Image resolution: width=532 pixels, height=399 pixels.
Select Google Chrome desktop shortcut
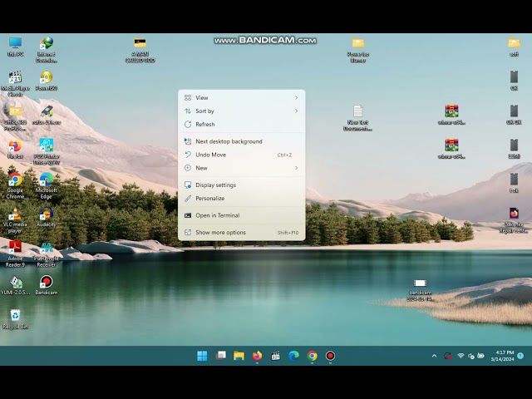(15, 186)
